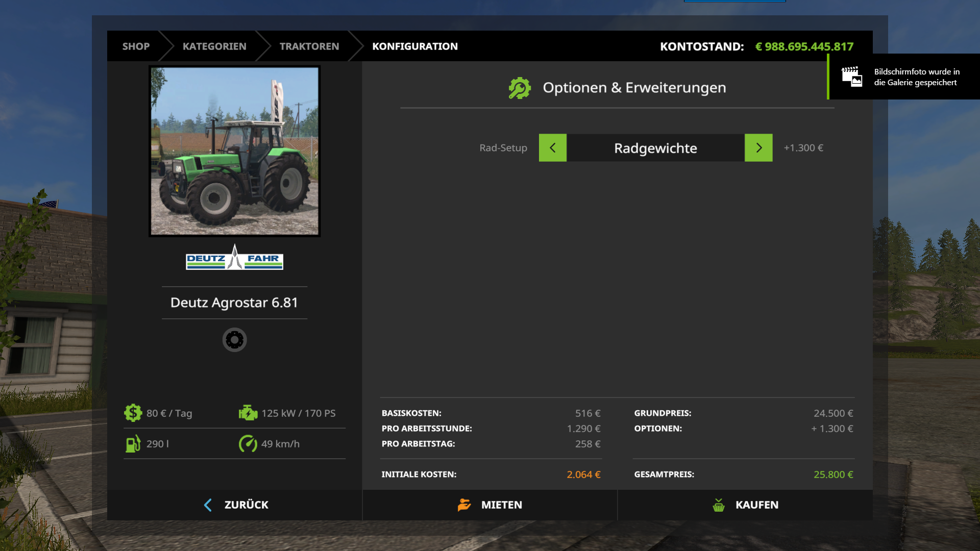Image resolution: width=980 pixels, height=551 pixels.
Task: Click the screenshot saved gallery icon
Action: [852, 77]
